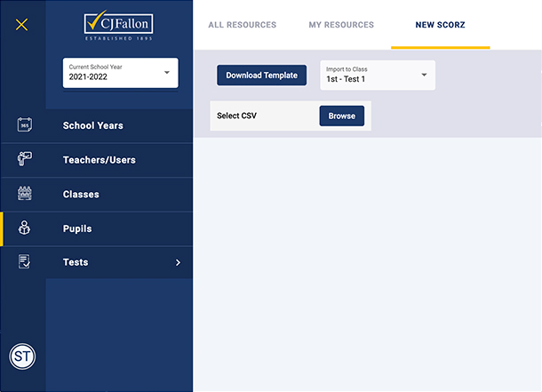The width and height of the screenshot is (542, 392).
Task: Click the CJ Fallon logo
Action: pyautogui.click(x=119, y=27)
